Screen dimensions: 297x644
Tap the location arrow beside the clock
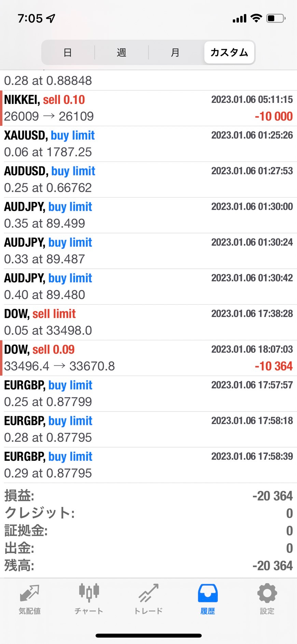click(51, 18)
